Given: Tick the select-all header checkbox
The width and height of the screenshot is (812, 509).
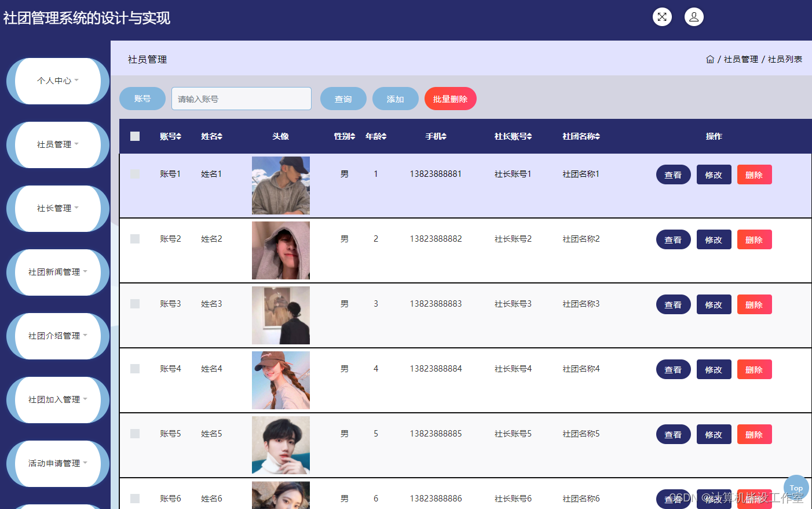Looking at the screenshot, I should point(135,136).
